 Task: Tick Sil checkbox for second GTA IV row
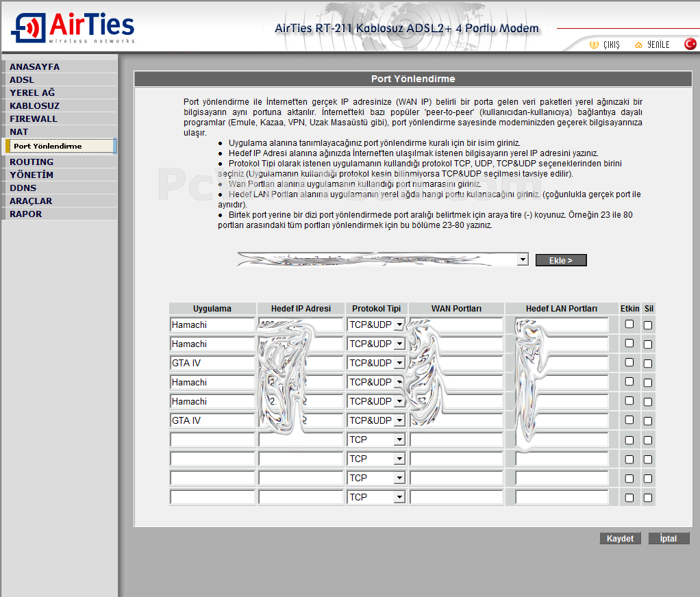[648, 421]
